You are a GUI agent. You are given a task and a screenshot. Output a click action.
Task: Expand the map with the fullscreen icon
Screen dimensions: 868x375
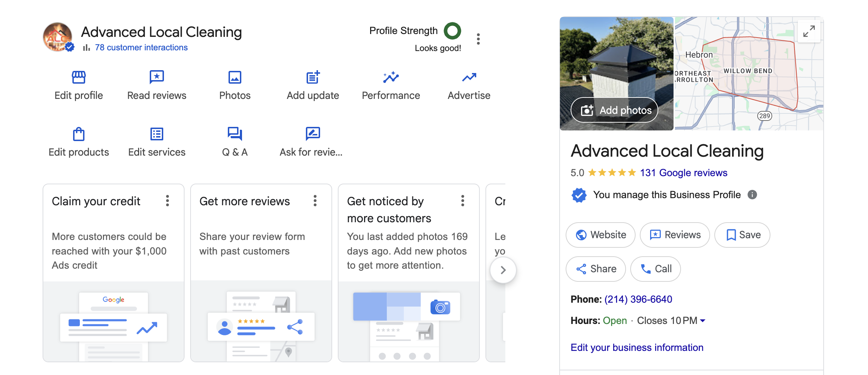click(x=809, y=32)
